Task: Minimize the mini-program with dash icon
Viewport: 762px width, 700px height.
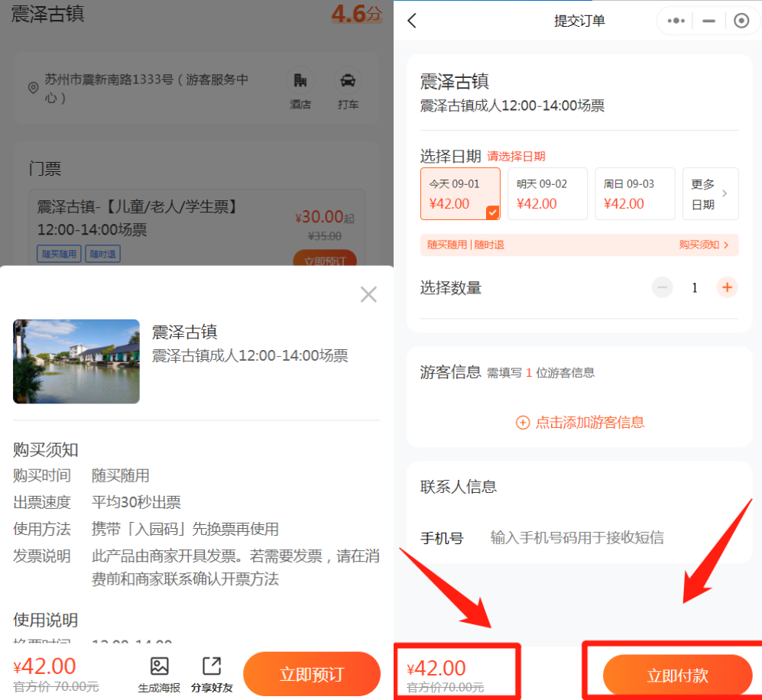Action: pos(709,21)
